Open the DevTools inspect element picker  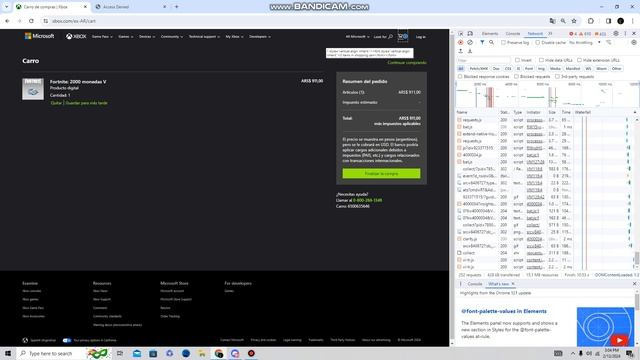(461, 33)
